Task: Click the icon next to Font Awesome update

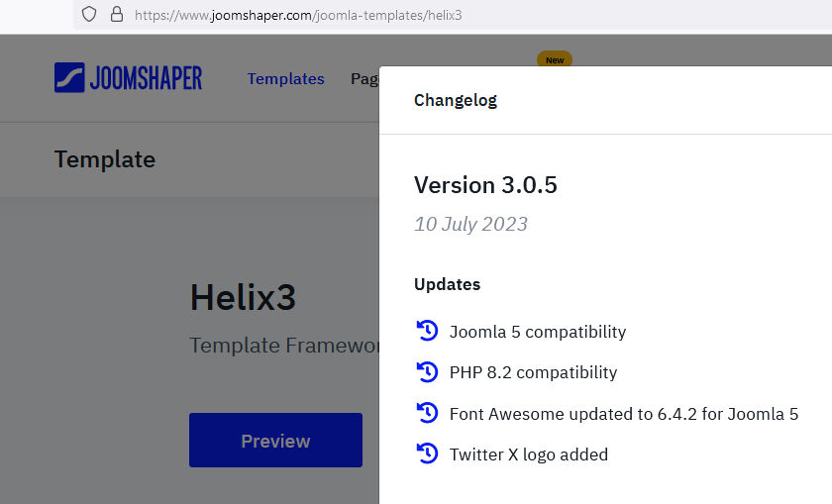Action: click(427, 413)
